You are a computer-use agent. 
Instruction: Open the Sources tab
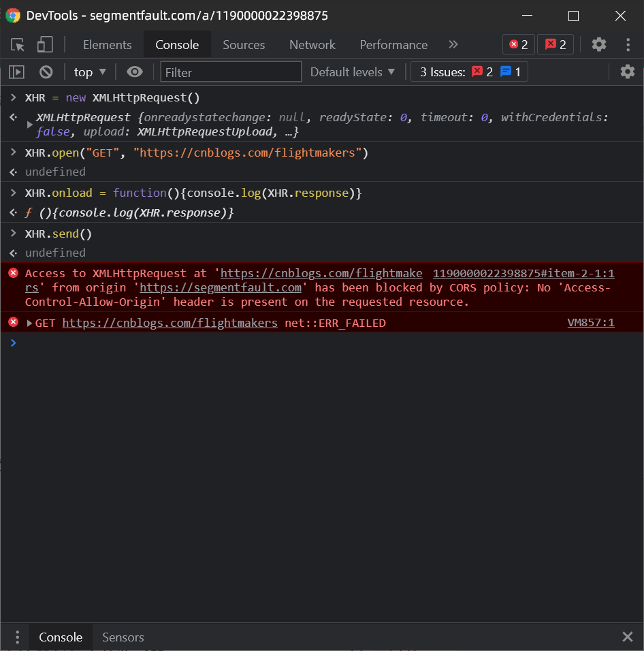[244, 45]
